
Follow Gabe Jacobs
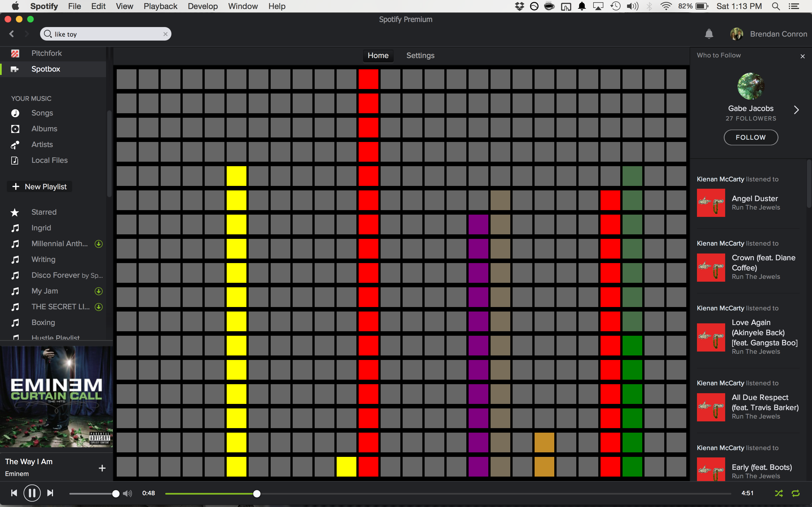click(x=751, y=137)
